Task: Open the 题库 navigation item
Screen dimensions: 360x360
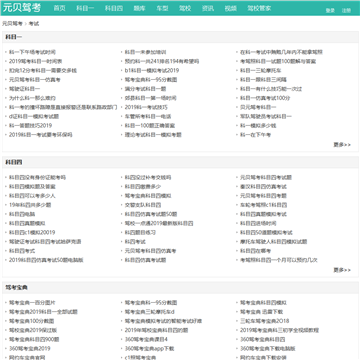Action: pyautogui.click(x=140, y=8)
